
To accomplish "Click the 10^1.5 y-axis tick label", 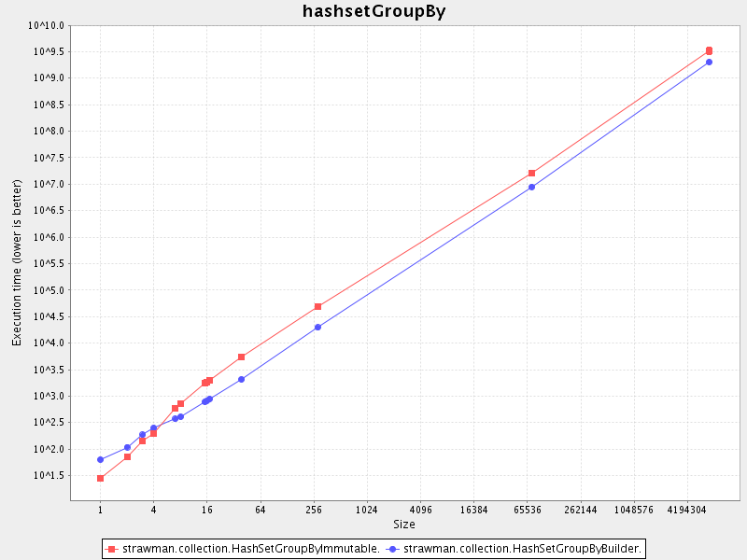I will click(49, 476).
